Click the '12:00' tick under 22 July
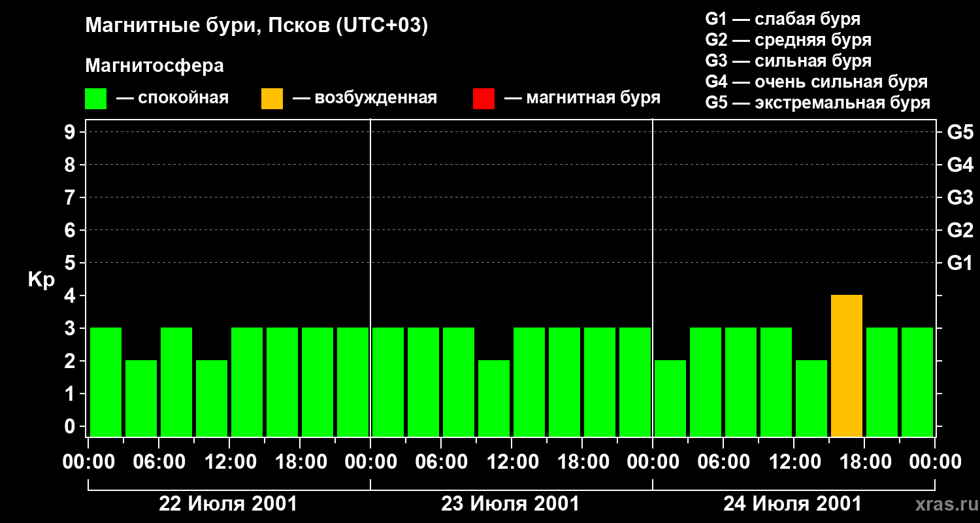 229,462
